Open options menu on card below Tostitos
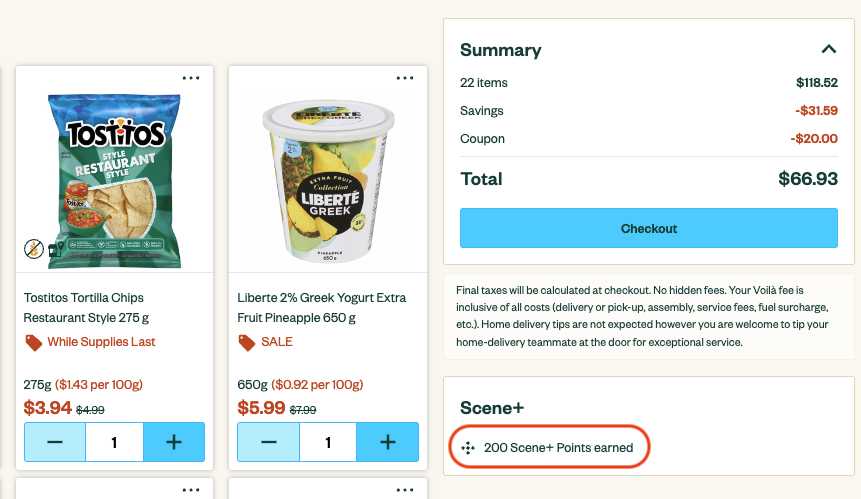861x499 pixels. (x=191, y=490)
